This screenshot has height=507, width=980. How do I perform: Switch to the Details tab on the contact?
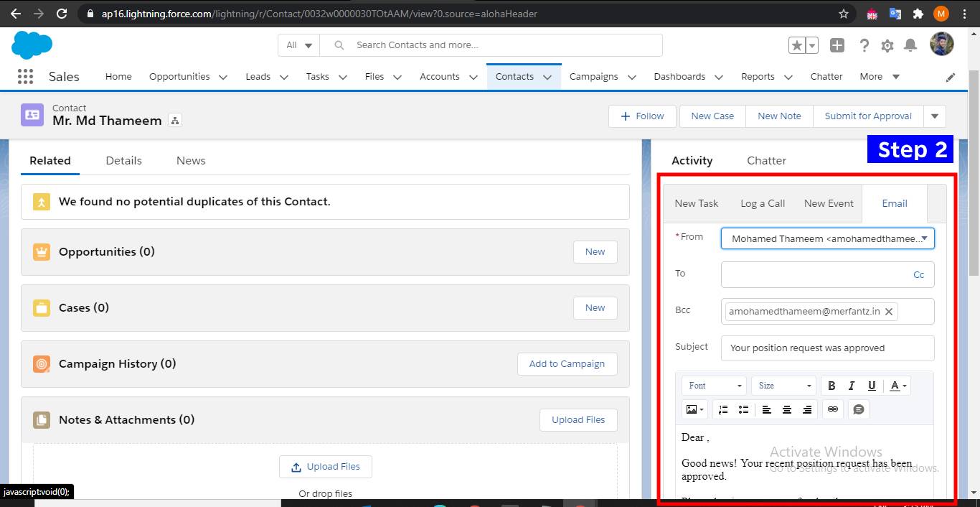click(x=123, y=160)
